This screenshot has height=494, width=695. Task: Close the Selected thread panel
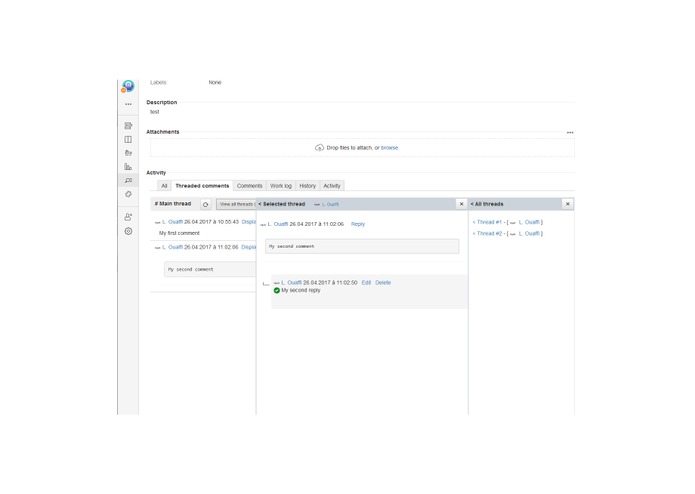(461, 204)
